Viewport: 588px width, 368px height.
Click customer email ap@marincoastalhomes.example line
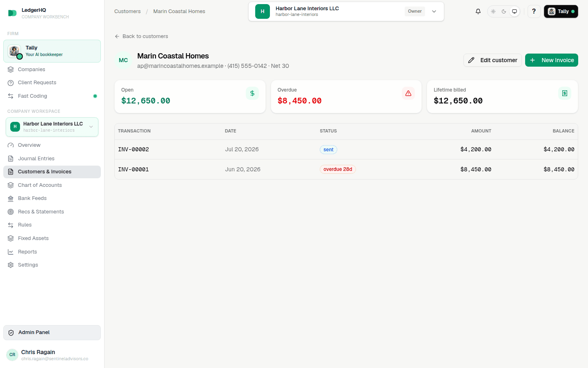point(213,66)
